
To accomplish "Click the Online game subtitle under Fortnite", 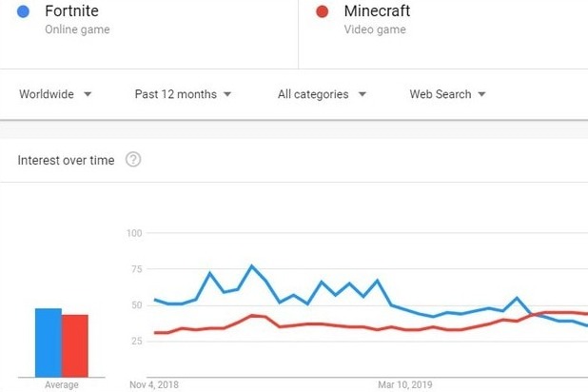I will coord(77,29).
